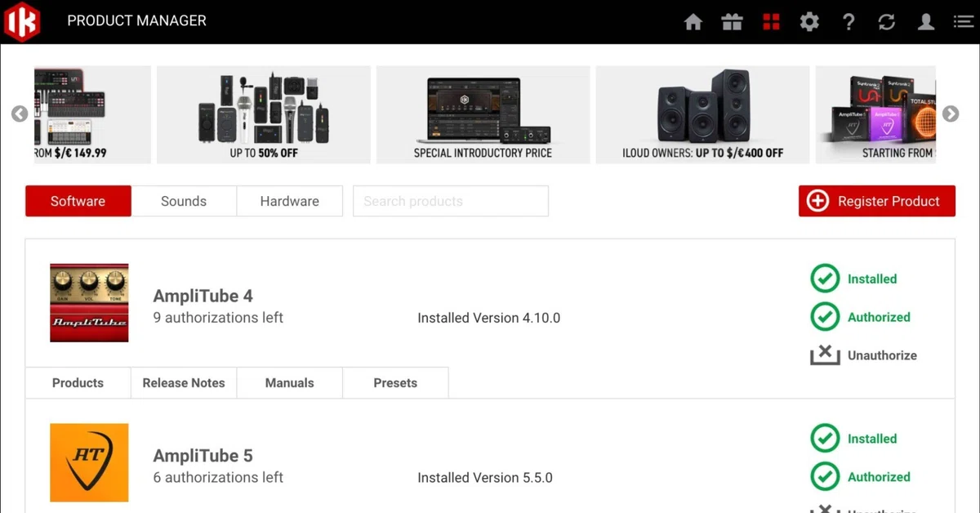Click the PRODUCT MANAGER header title

point(137,21)
